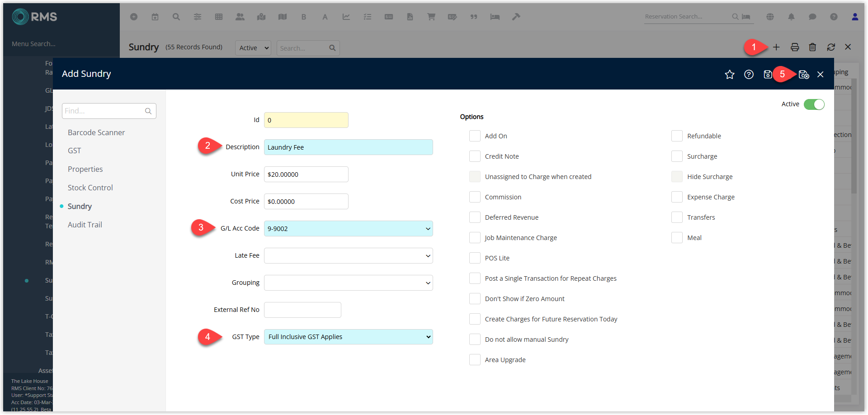Tick the Commission checkbox
This screenshot has width=868, height=415.
tap(475, 197)
